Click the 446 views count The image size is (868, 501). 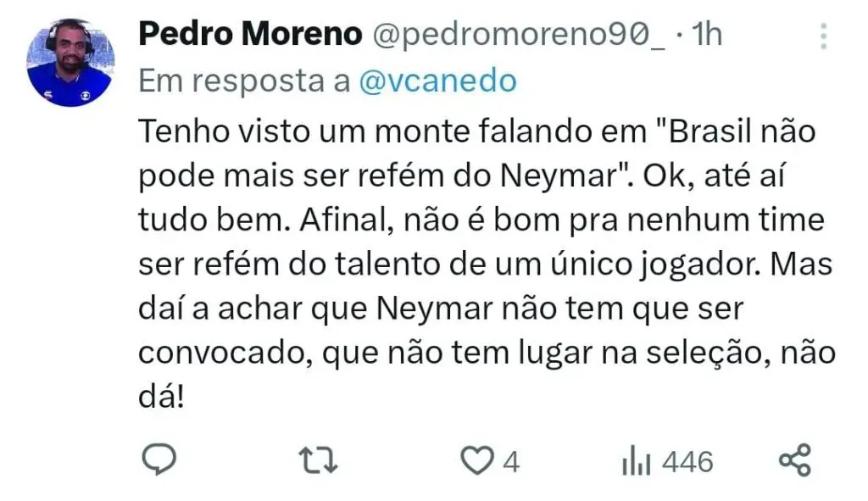pos(687,462)
